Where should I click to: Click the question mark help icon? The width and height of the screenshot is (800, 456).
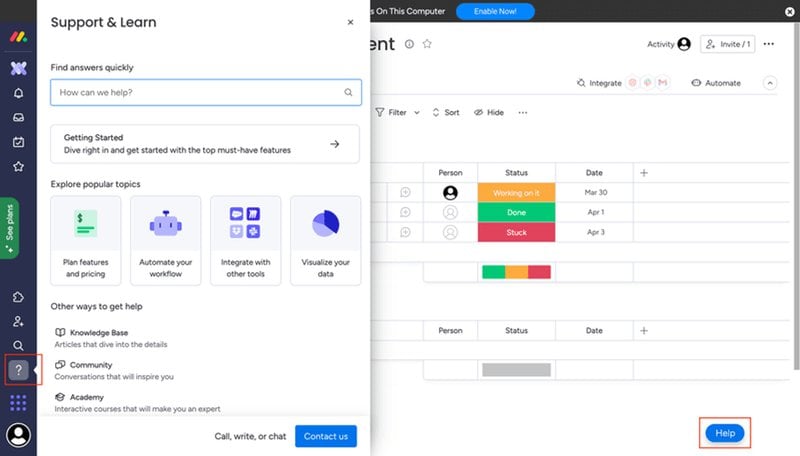coord(18,370)
